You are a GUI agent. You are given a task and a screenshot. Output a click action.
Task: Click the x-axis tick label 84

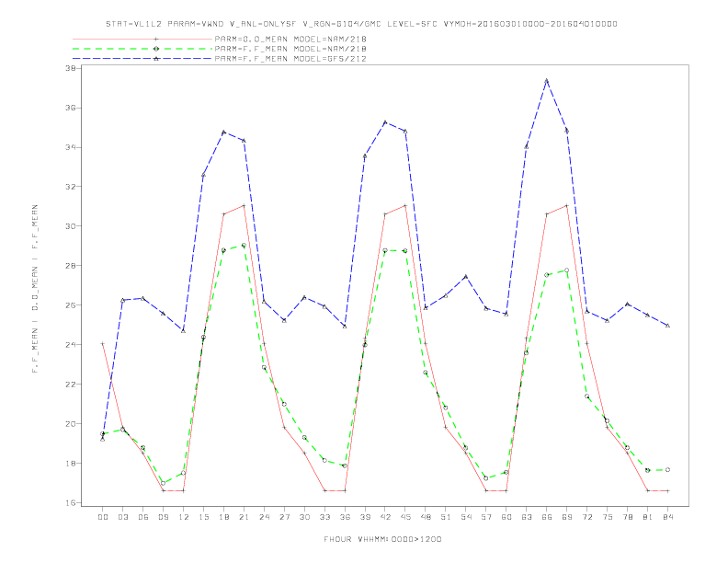coord(667,517)
